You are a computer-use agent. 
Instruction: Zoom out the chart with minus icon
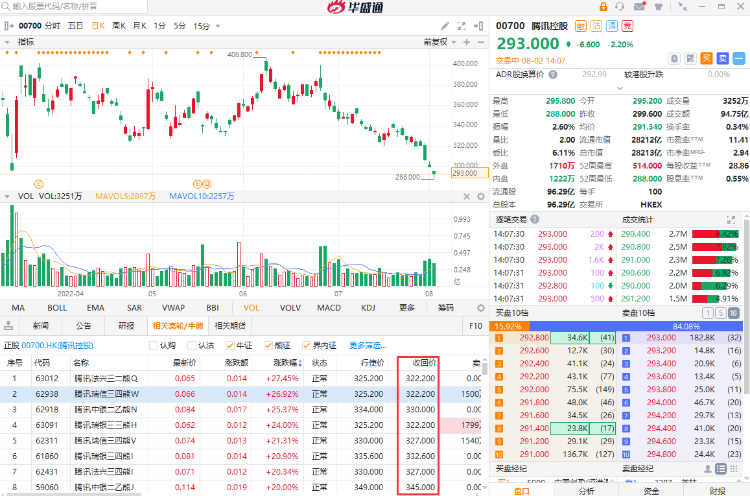(481, 42)
